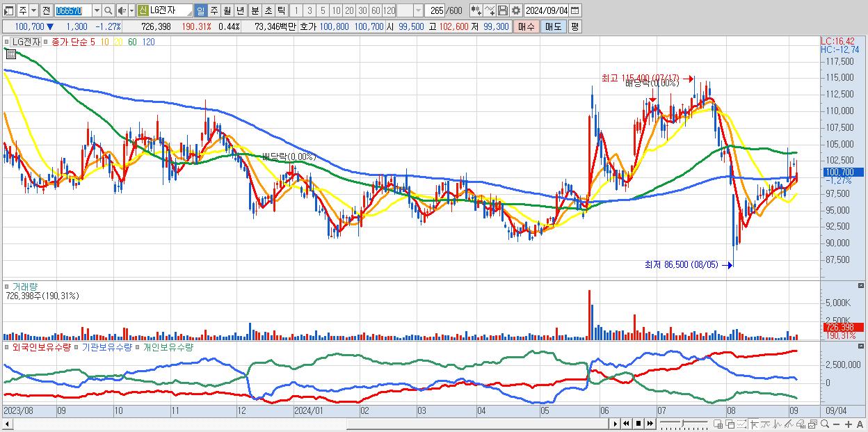Stop the chart replay
868x432 pixels.
click(x=638, y=424)
